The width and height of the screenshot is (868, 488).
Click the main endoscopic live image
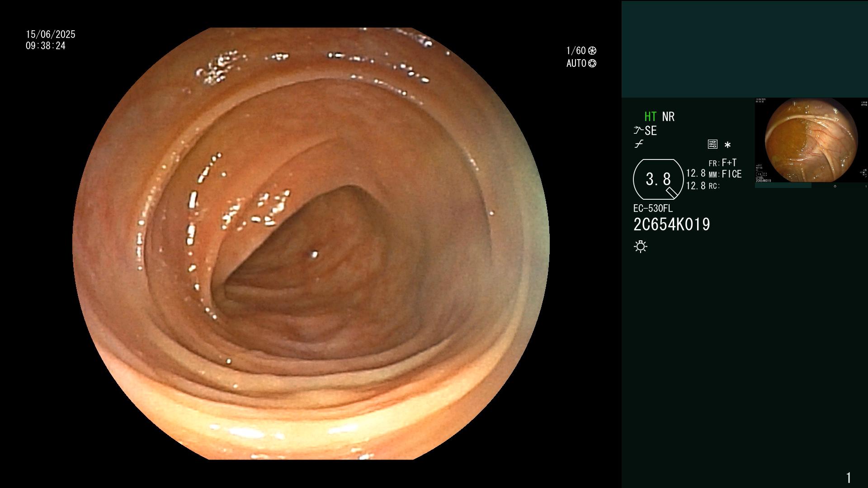tap(311, 244)
